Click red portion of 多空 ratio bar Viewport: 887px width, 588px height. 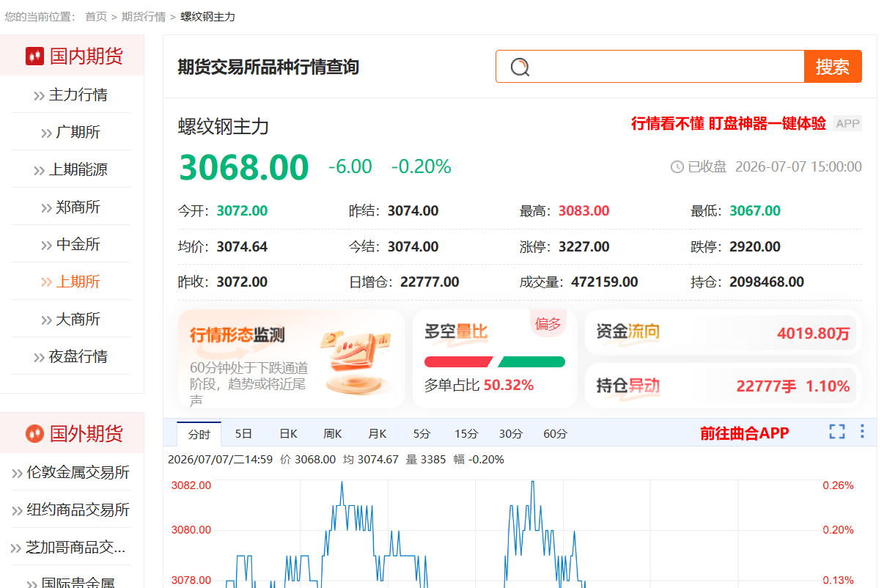[x=458, y=361]
